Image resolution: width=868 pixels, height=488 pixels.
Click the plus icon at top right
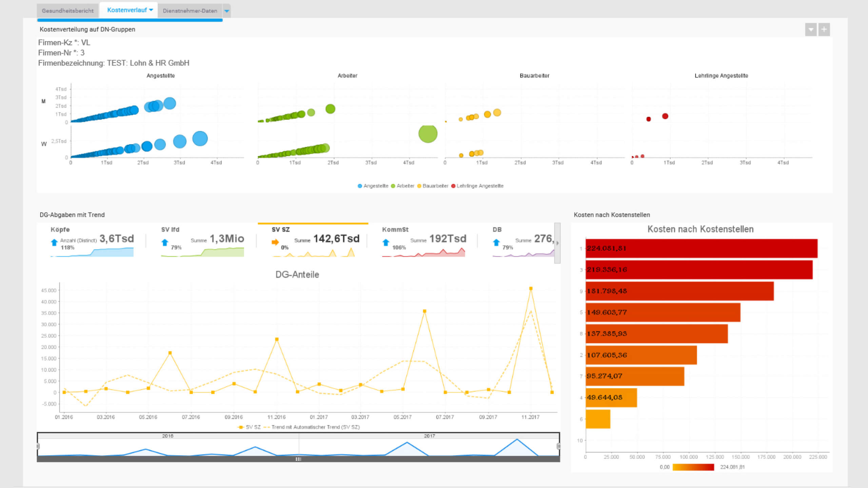pyautogui.click(x=824, y=29)
